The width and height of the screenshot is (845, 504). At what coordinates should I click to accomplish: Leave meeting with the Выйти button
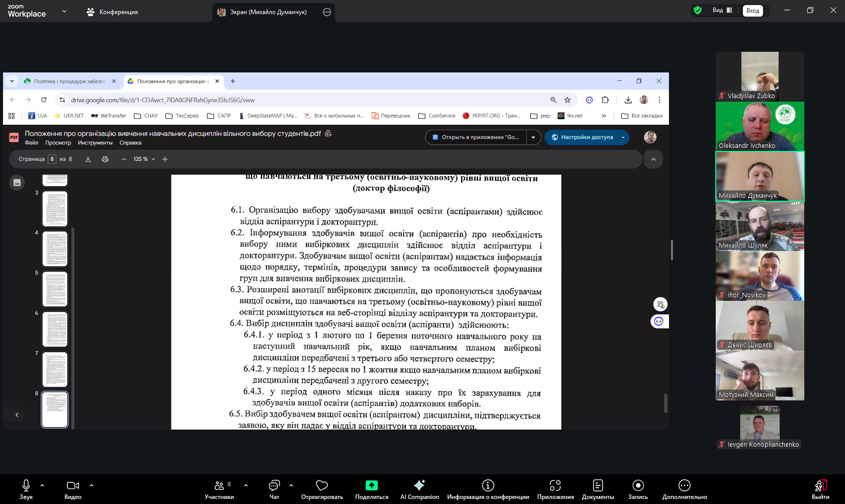coord(820,489)
